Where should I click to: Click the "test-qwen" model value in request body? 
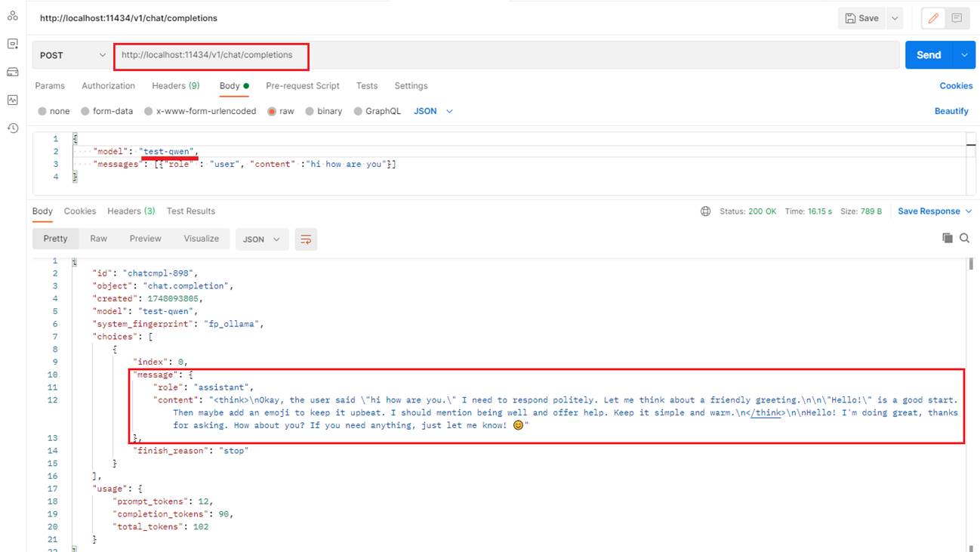pyautogui.click(x=167, y=151)
